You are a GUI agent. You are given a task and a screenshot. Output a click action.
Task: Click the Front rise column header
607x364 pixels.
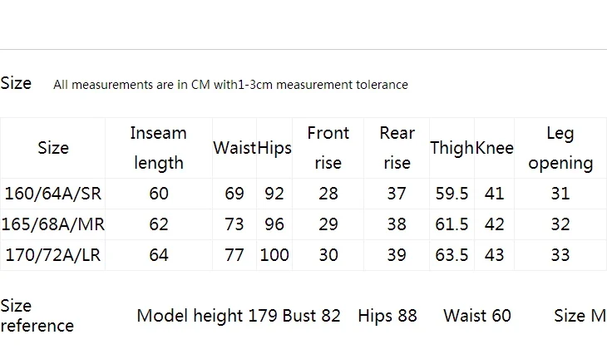[x=328, y=148]
